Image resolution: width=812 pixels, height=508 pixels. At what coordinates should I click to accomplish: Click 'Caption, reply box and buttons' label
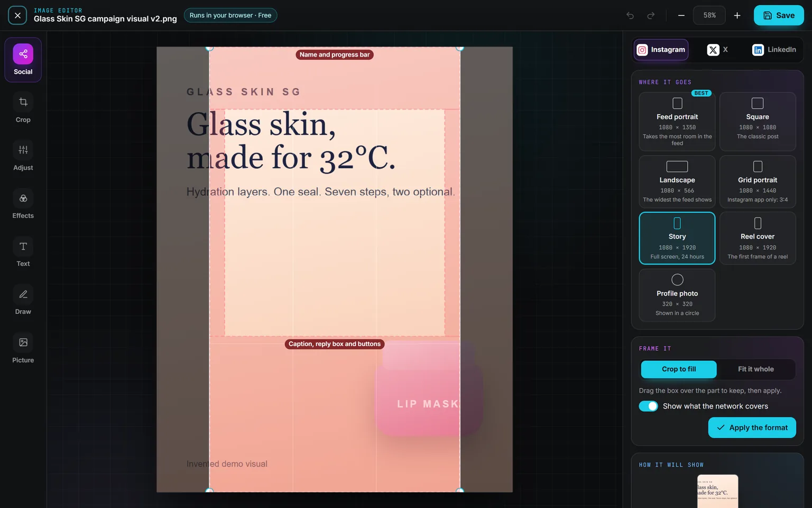(335, 344)
